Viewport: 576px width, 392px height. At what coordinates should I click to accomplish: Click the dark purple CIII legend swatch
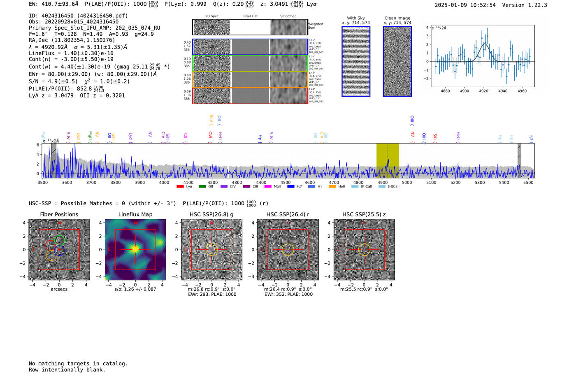(246, 187)
